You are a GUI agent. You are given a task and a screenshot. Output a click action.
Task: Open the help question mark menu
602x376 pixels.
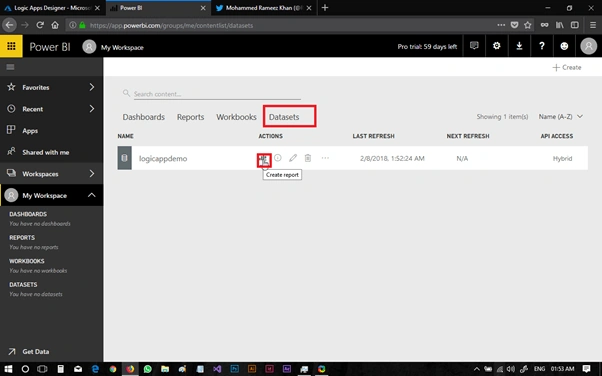542,46
